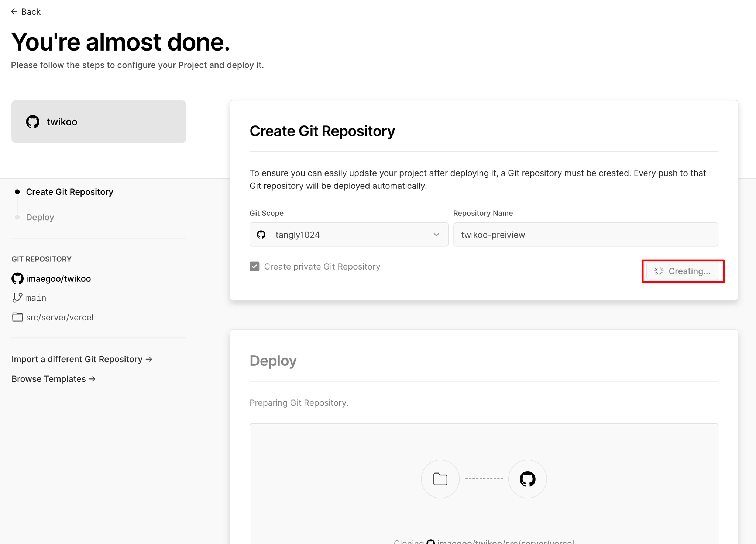Image resolution: width=756 pixels, height=544 pixels.
Task: Click the You're almost done heading
Action: tap(121, 42)
